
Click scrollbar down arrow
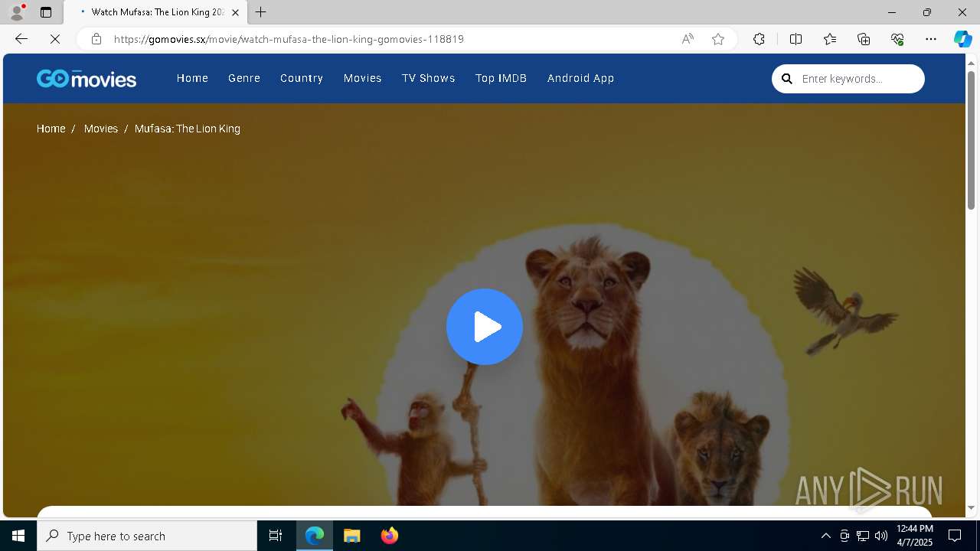pyautogui.click(x=971, y=508)
